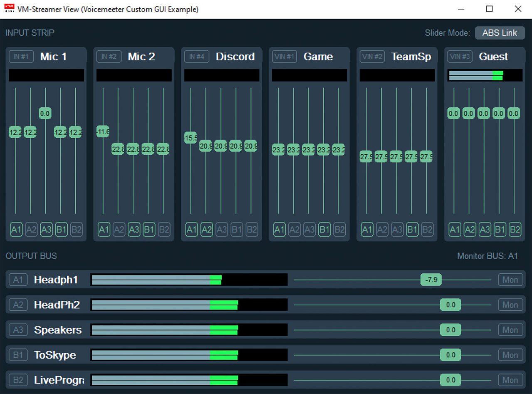This screenshot has width=532, height=394.
Task: Click the A1 bus label on the Headph1 row
Action: pos(18,280)
